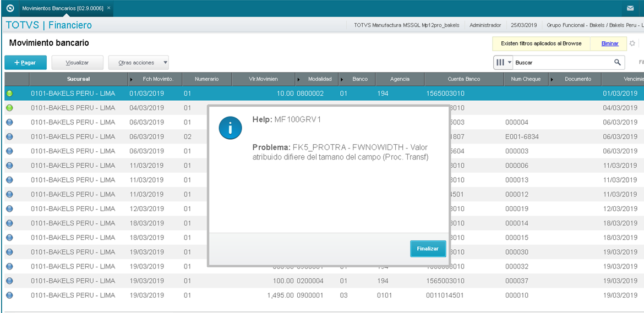This screenshot has width=644, height=313.
Task: Focus the Buscar search field
Action: [x=563, y=62]
